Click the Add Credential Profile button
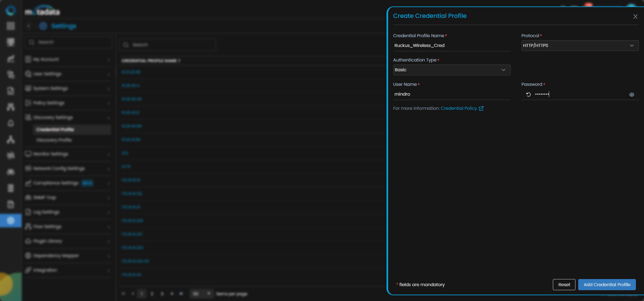The width and height of the screenshot is (644, 301). click(x=607, y=284)
